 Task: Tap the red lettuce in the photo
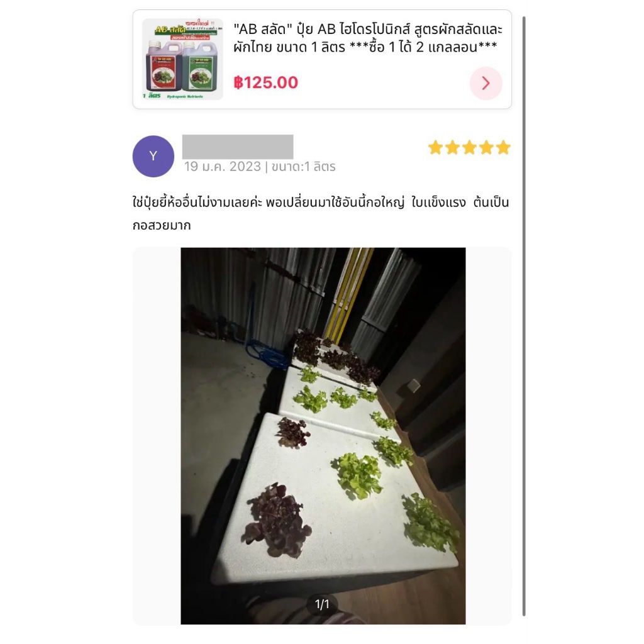[278, 520]
